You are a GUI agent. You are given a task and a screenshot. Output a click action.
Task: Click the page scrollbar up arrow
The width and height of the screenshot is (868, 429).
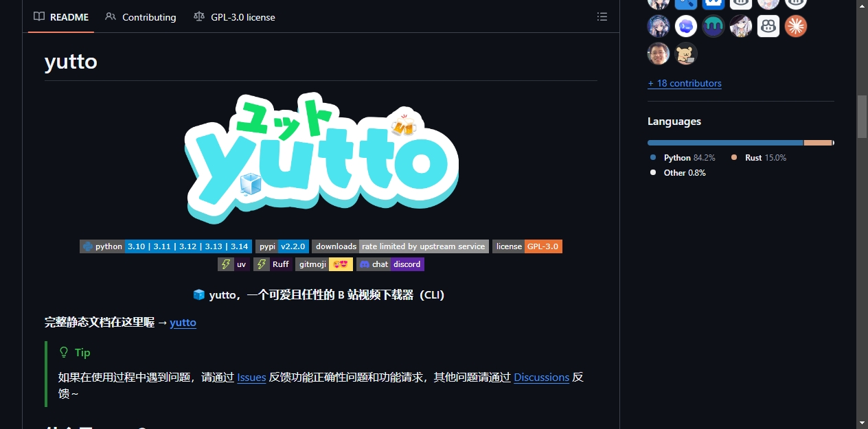(x=862, y=6)
